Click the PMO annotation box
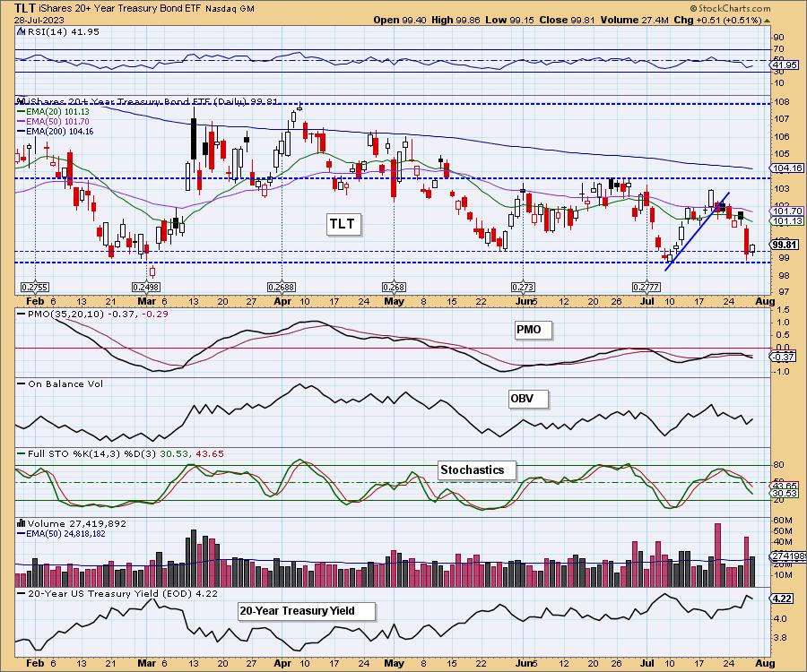The height and width of the screenshot is (672, 807). pyautogui.click(x=533, y=330)
